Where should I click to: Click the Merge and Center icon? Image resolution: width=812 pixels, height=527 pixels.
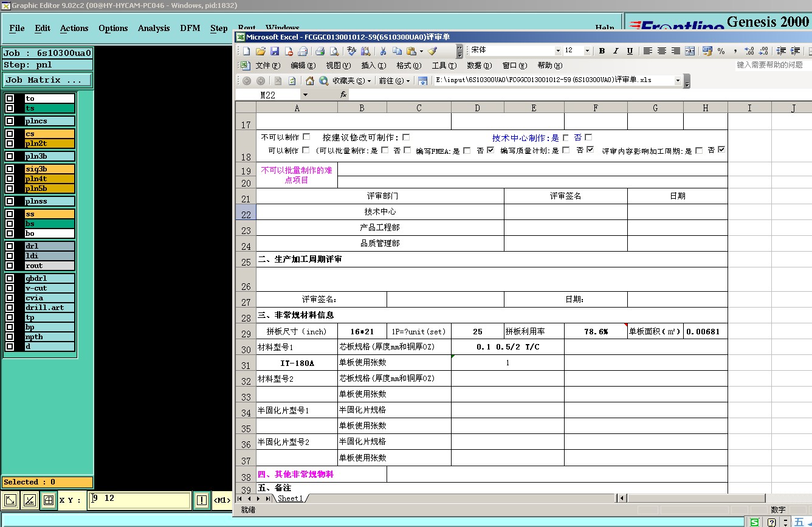[690, 51]
